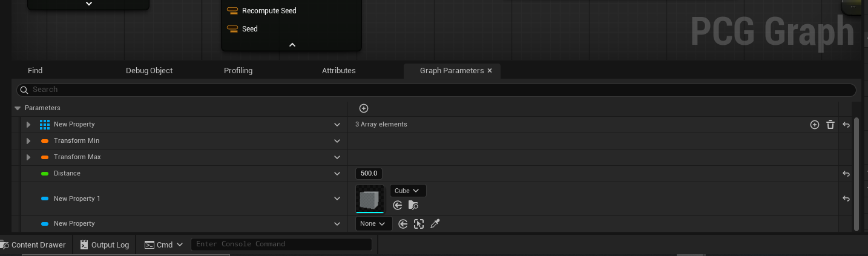Open the Distance row type chevron menu
This screenshot has height=256, width=868.
tap(337, 174)
